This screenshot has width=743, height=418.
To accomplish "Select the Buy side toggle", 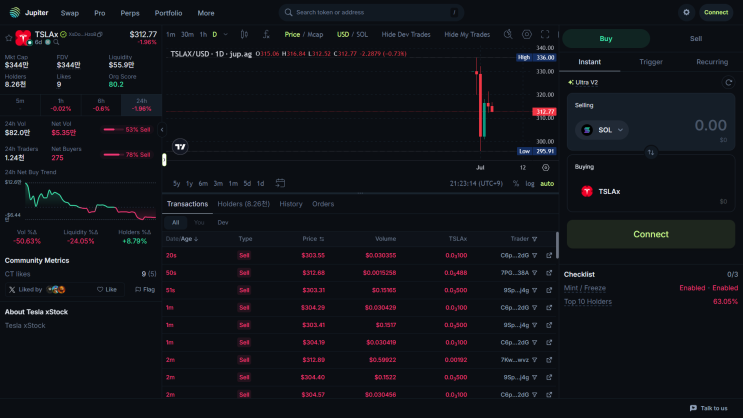I will pyautogui.click(x=606, y=38).
